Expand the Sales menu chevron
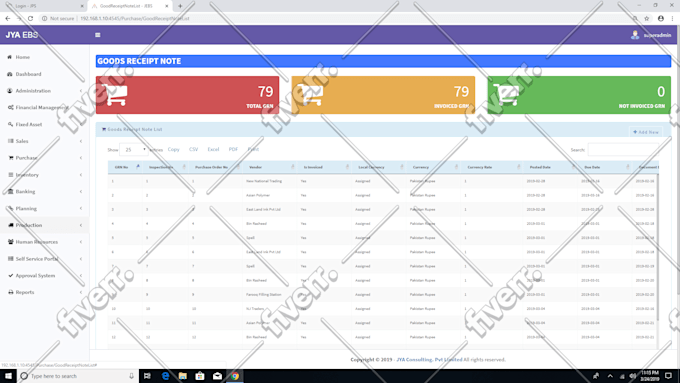Screen dimensions: 680x383 click(81, 141)
